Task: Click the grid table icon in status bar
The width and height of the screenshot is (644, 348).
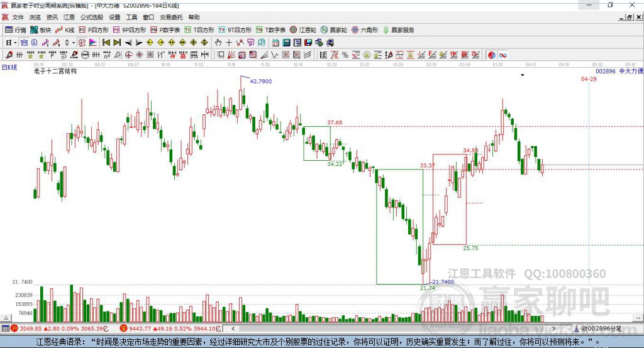Action: click(5, 329)
